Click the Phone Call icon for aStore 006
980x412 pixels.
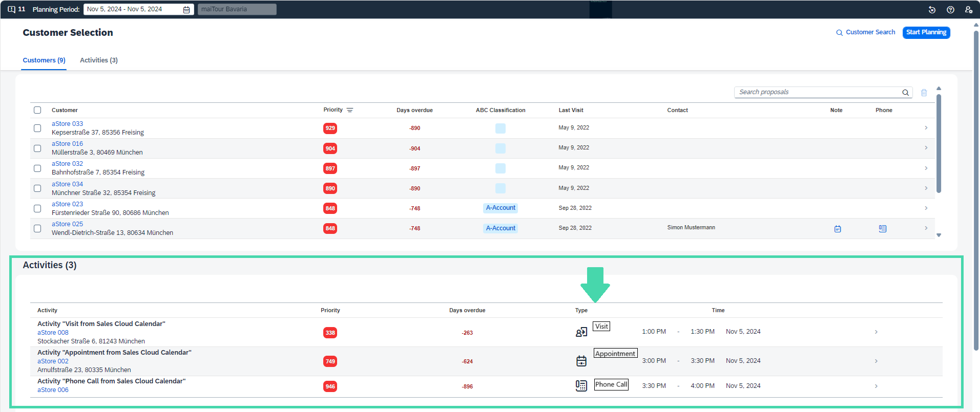[x=581, y=386]
